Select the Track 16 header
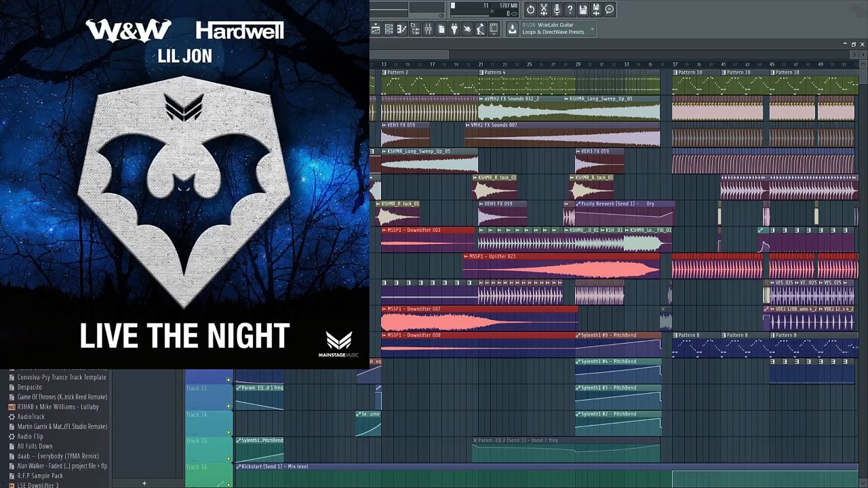The height and width of the screenshot is (488, 868). (208, 475)
